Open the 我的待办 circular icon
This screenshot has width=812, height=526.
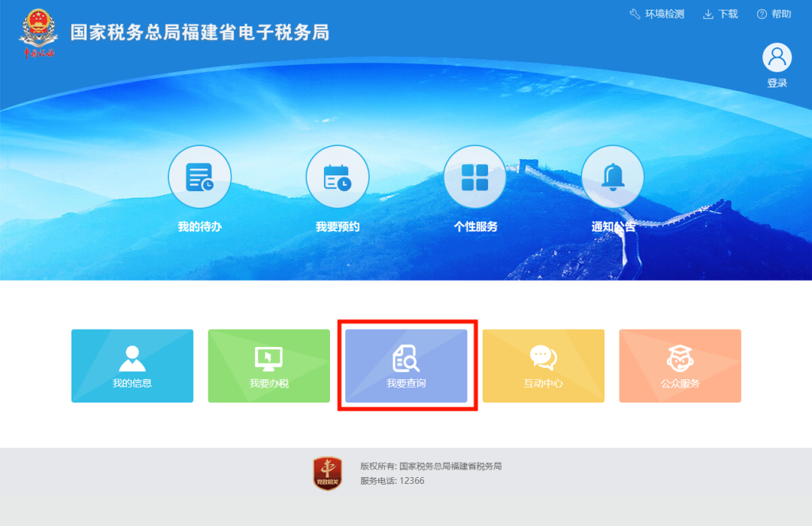199,177
